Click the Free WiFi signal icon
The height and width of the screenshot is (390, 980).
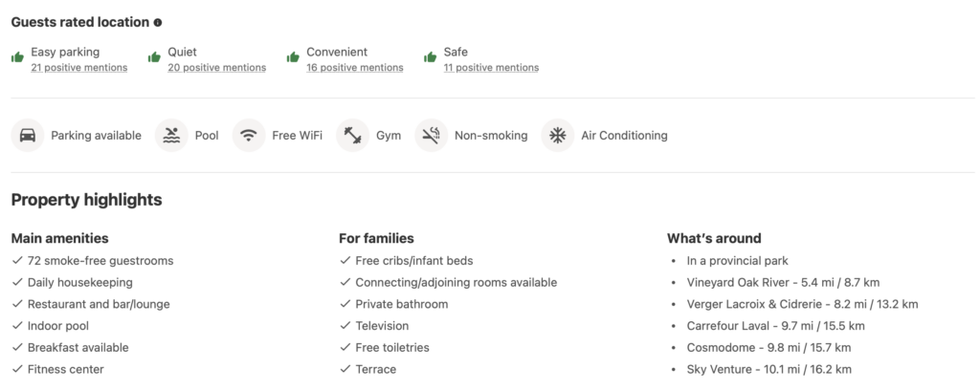point(249,136)
